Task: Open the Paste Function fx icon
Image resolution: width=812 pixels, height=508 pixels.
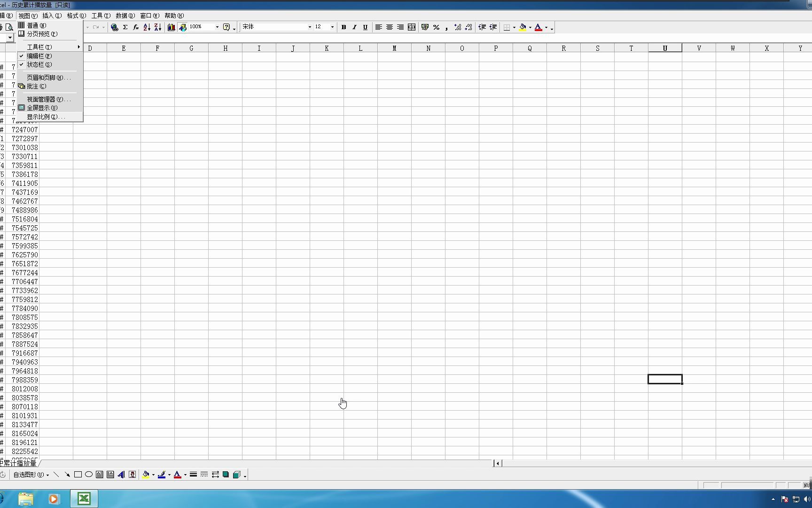Action: [x=136, y=27]
